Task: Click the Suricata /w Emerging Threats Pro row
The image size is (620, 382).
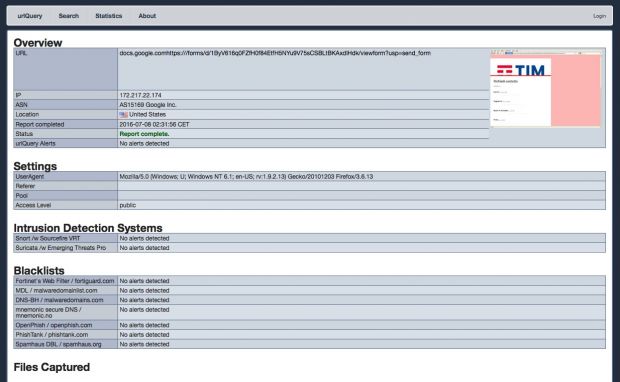Action: [309, 248]
